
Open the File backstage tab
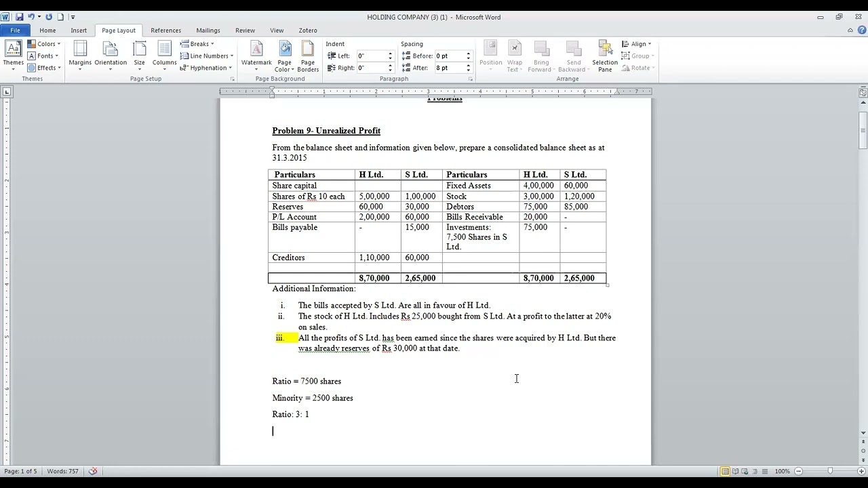(x=15, y=30)
